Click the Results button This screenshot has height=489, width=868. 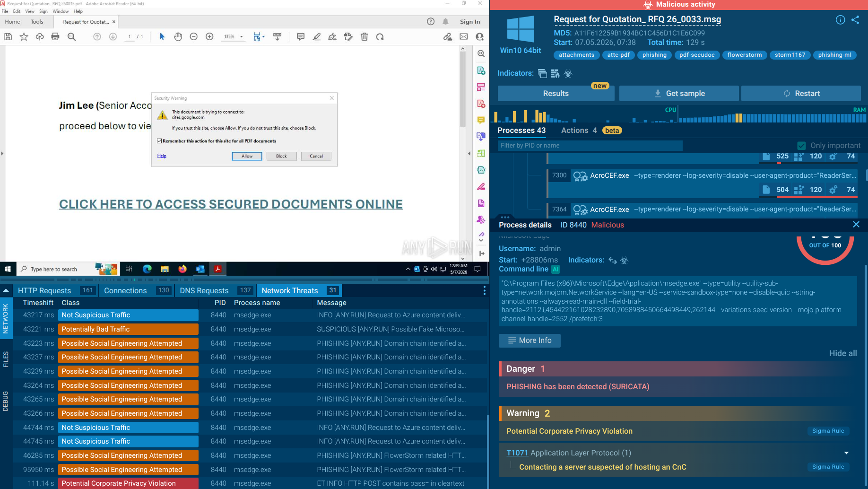pyautogui.click(x=556, y=94)
